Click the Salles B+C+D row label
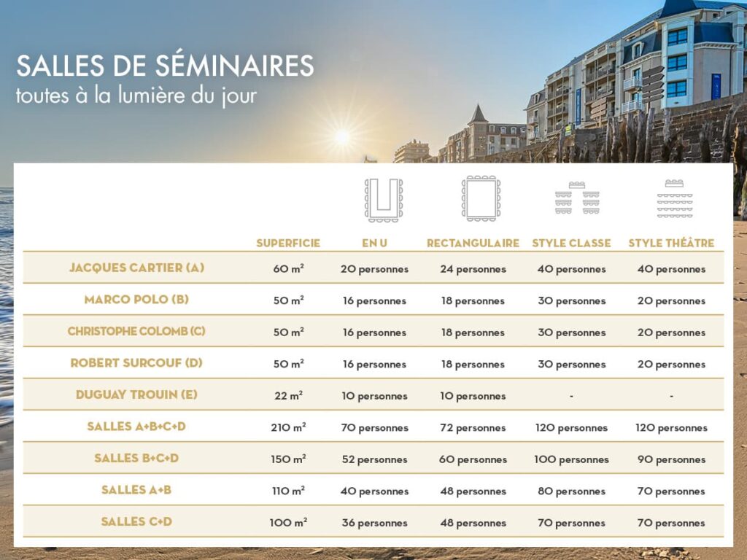The height and width of the screenshot is (560, 747). 136,458
